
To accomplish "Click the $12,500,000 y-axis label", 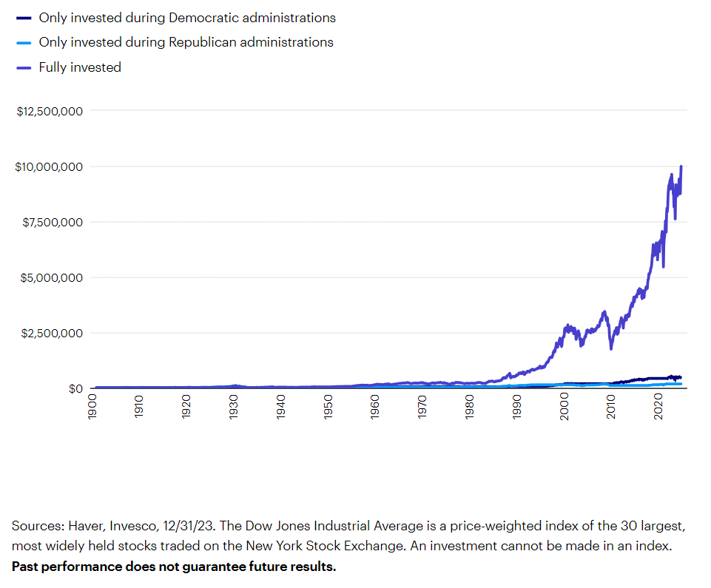I will [x=50, y=112].
